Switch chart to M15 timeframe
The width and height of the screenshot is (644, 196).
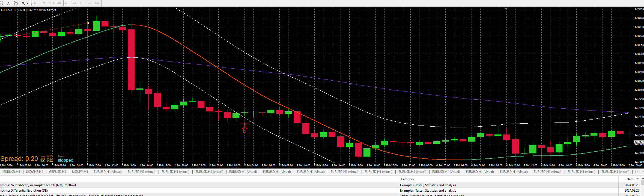(x=51, y=4)
